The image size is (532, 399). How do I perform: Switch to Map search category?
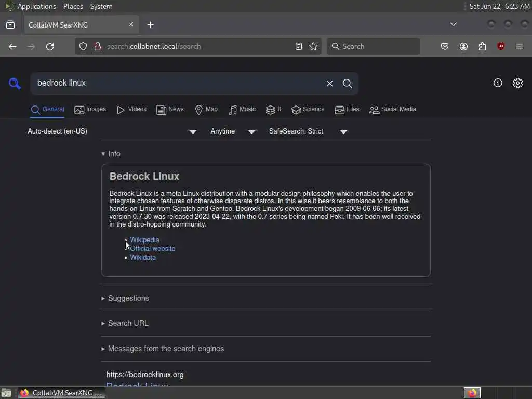coord(206,110)
